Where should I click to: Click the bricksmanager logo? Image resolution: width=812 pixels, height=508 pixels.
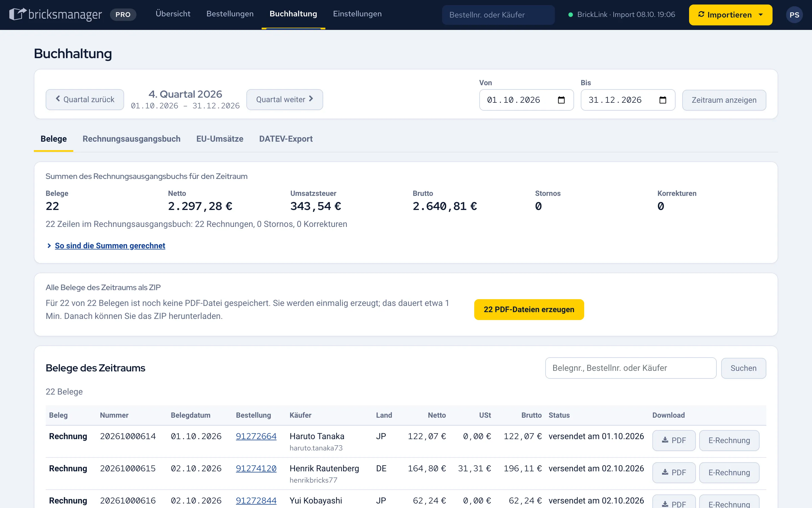[55, 14]
